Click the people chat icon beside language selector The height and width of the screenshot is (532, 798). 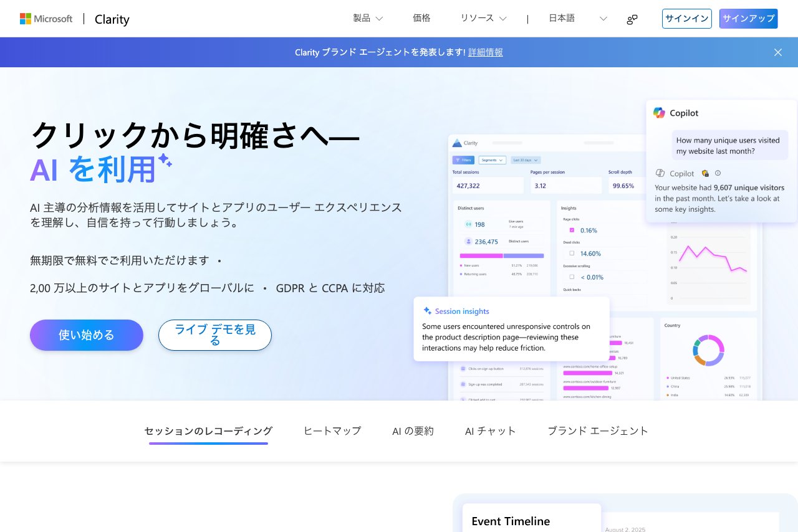(632, 19)
